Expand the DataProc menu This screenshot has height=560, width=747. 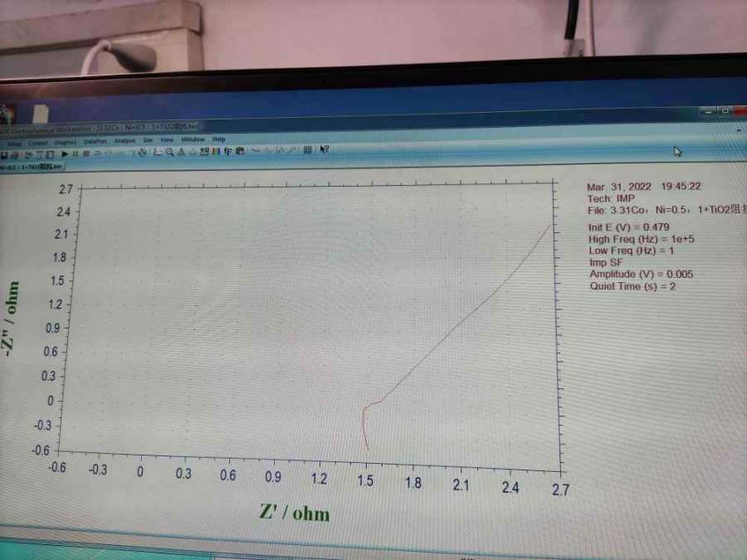95,141
